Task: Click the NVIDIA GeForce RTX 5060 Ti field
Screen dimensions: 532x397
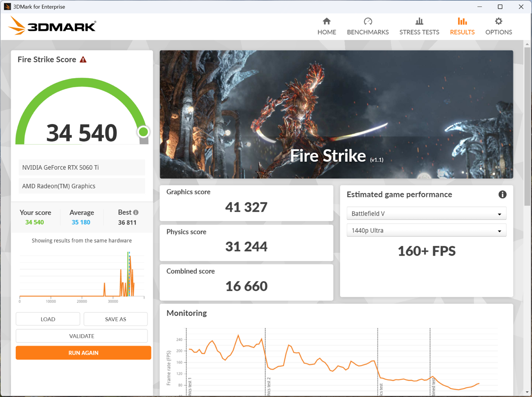Action: 82,168
